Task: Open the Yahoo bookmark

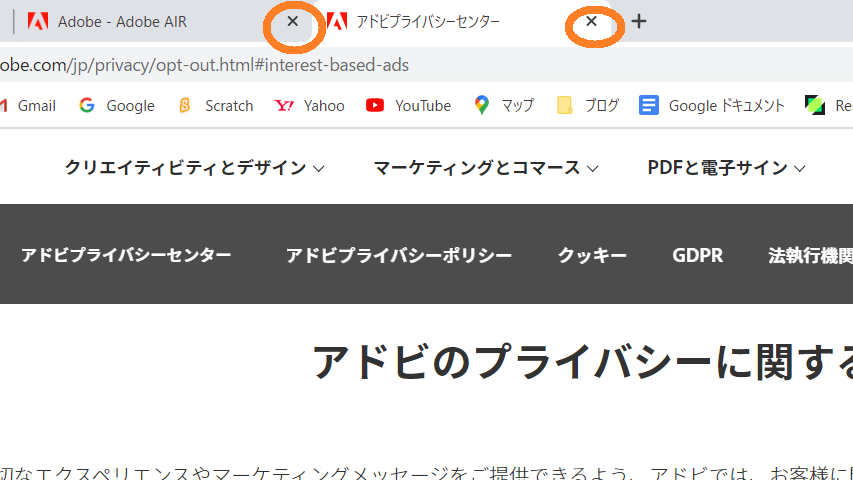Action: (x=310, y=106)
